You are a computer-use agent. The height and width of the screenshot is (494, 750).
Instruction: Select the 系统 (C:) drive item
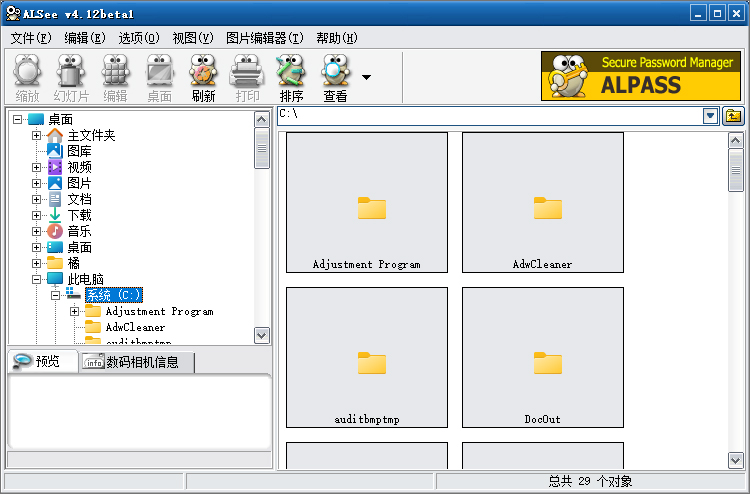coord(114,295)
